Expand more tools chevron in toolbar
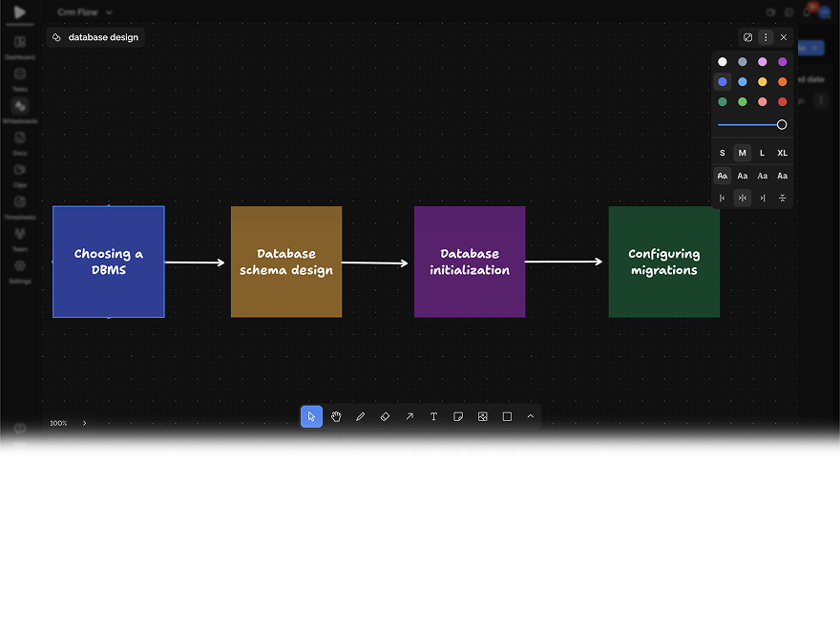The width and height of the screenshot is (840, 631). tap(531, 417)
